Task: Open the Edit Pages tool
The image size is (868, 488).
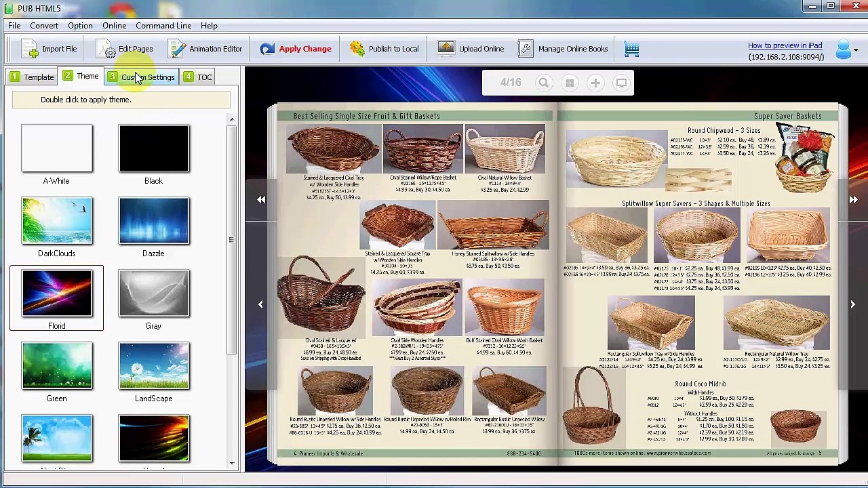Action: (125, 49)
